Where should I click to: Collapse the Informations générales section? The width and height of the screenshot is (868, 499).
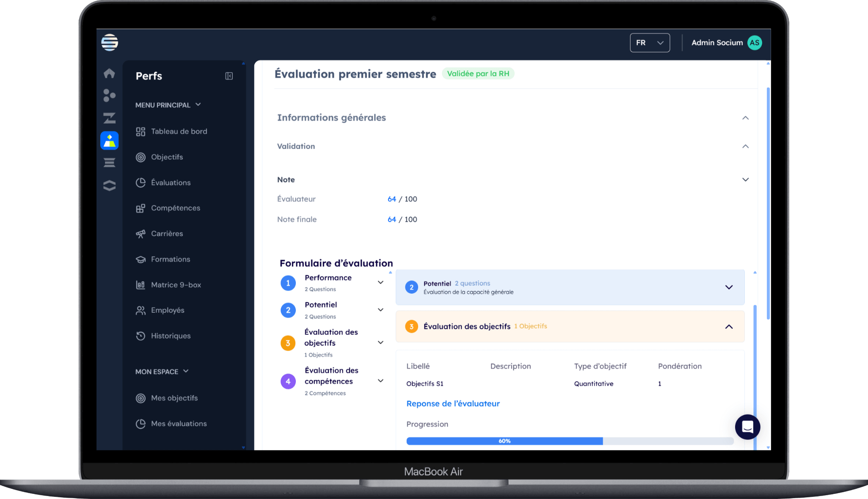[745, 118]
